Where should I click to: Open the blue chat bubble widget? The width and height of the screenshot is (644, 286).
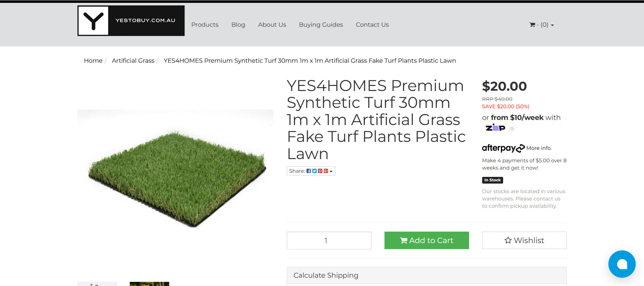[622, 264]
